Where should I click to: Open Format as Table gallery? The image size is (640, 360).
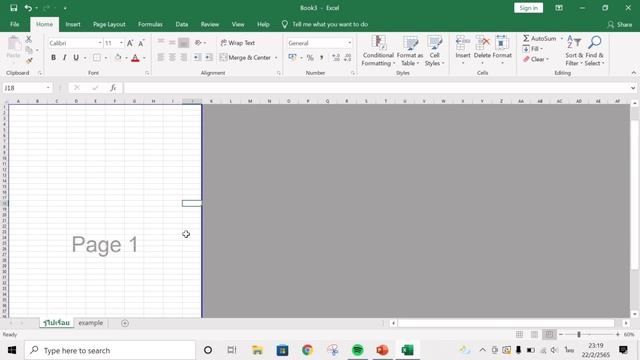[x=410, y=51]
